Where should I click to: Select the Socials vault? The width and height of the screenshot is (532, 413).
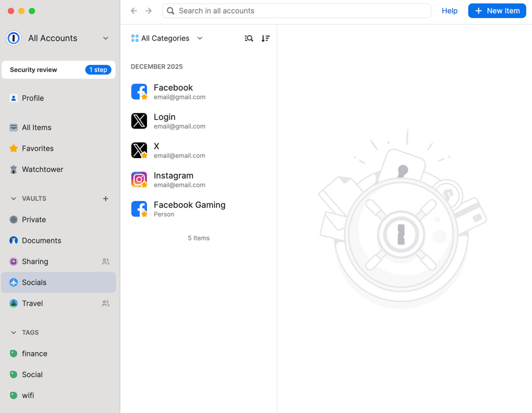(x=58, y=282)
